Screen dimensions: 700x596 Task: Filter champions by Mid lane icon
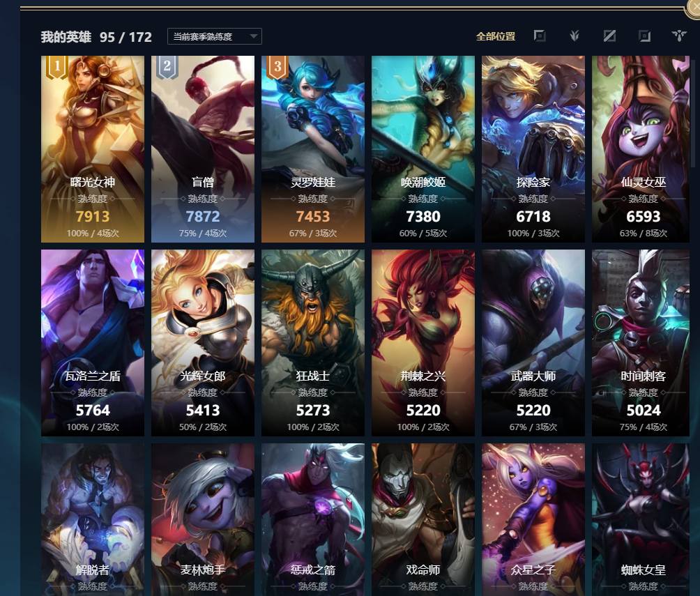tap(609, 36)
